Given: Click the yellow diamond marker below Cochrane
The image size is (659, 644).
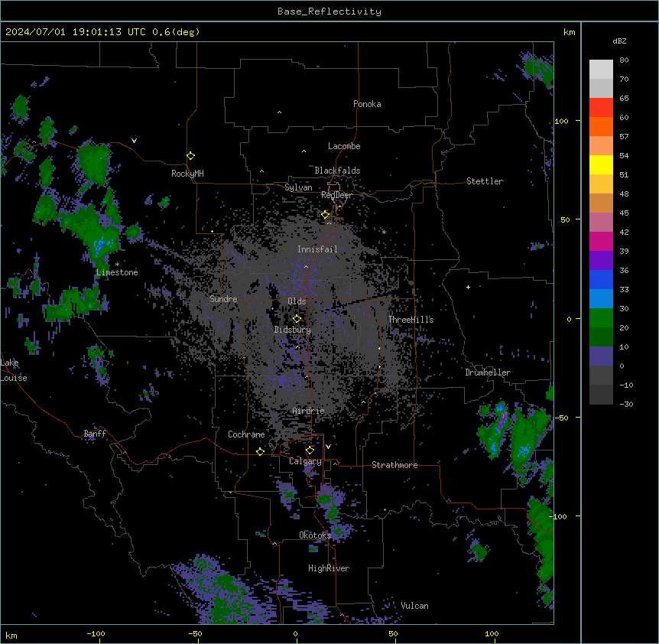Looking at the screenshot, I should click(x=260, y=451).
